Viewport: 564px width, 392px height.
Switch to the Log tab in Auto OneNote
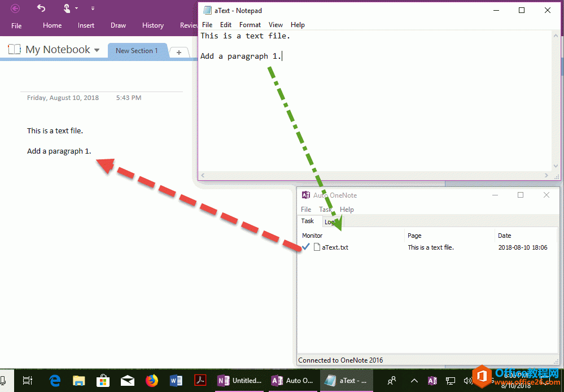331,221
